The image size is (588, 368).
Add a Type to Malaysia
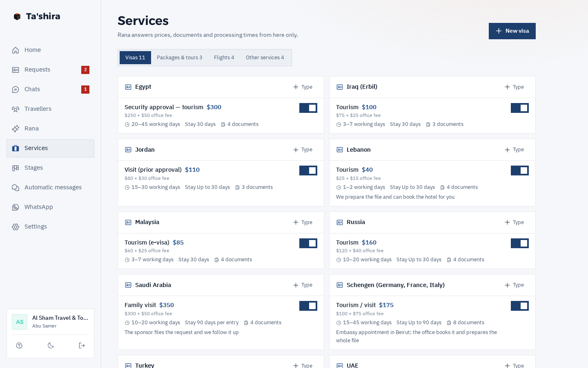pyautogui.click(x=303, y=222)
